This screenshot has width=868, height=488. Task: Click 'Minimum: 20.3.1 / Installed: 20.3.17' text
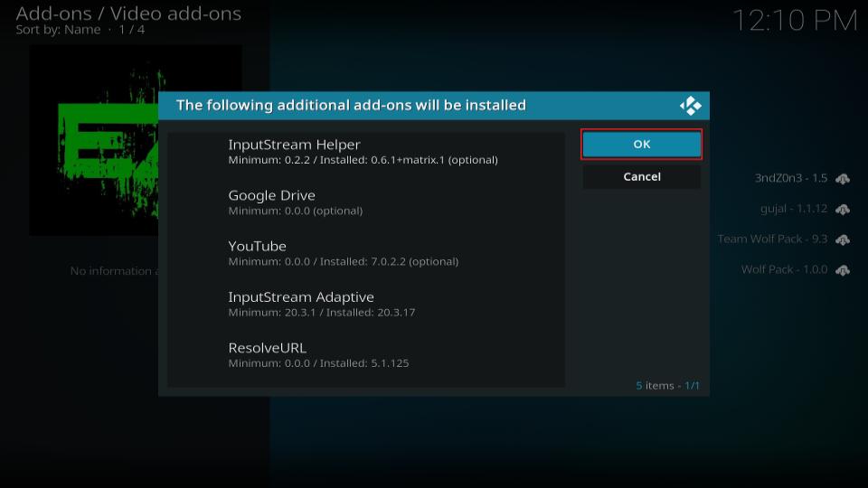(322, 312)
